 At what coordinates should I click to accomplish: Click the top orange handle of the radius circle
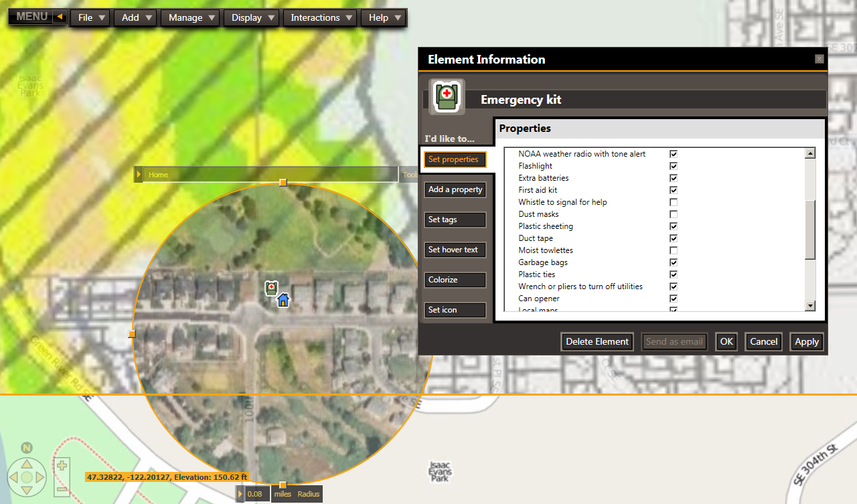point(283,183)
